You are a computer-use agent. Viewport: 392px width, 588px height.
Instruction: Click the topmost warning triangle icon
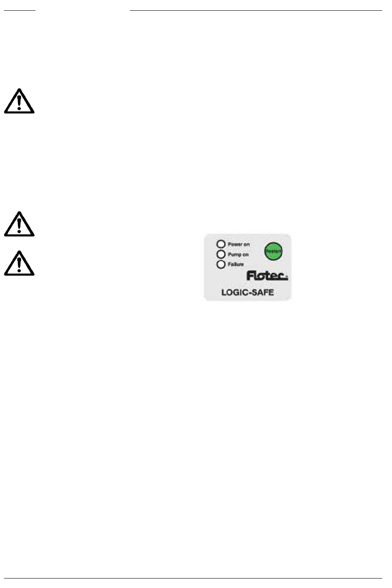coord(19,100)
